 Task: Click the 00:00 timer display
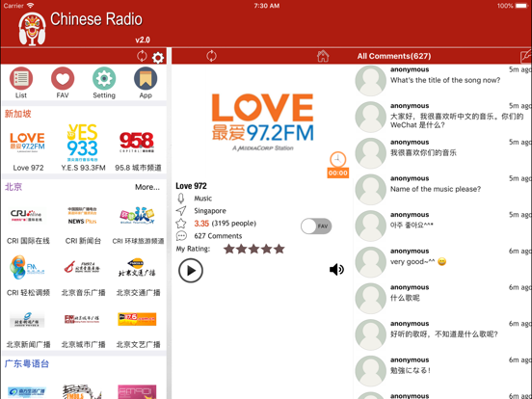(x=338, y=173)
